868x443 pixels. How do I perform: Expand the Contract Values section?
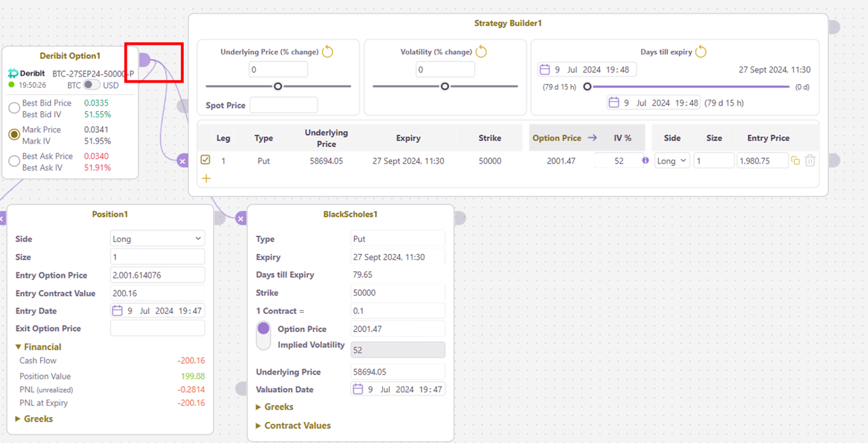[293, 425]
